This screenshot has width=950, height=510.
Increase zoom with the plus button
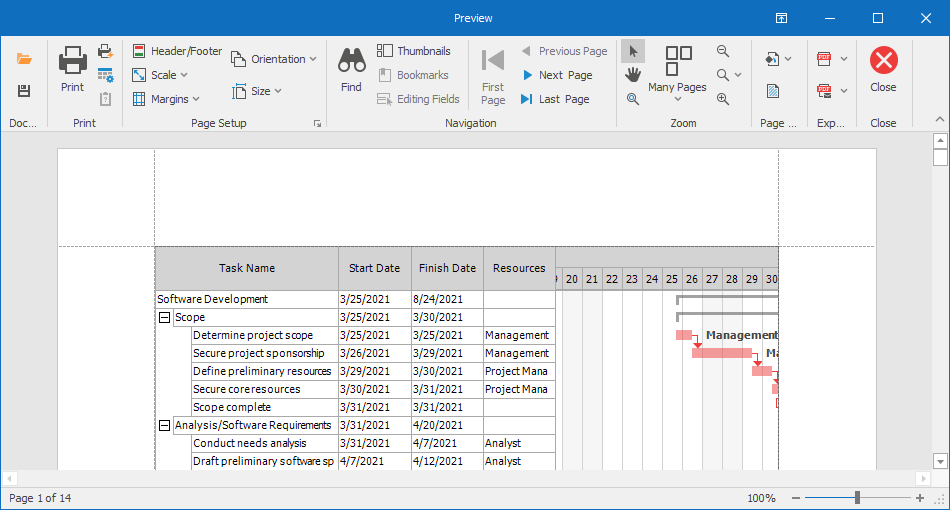tap(920, 498)
